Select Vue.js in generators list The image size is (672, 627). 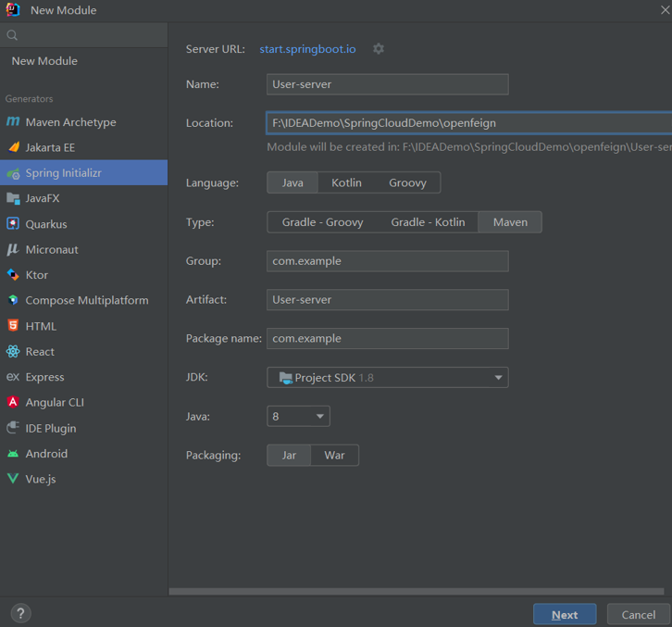(41, 479)
